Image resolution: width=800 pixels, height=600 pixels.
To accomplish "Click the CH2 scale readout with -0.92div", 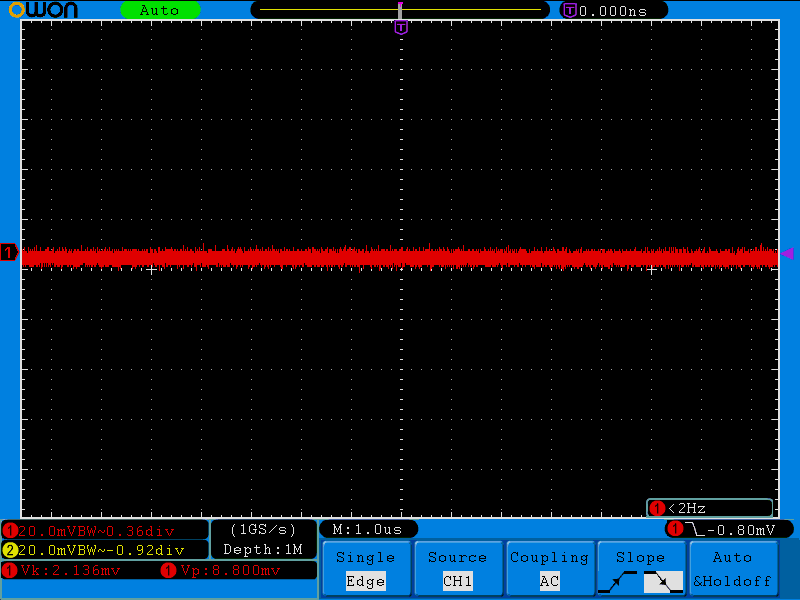I will click(x=105, y=550).
